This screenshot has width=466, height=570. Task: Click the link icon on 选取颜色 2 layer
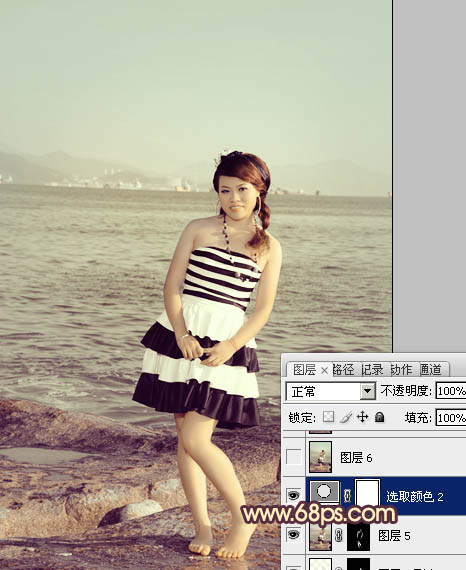(347, 496)
